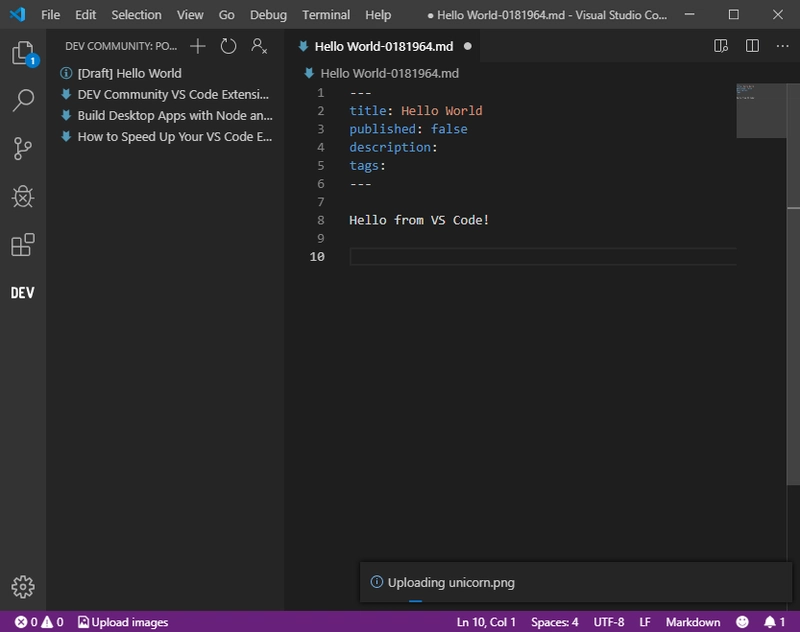Viewport: 800px width, 632px height.
Task: Click the 'published: false' line
Action: pyautogui.click(x=408, y=129)
